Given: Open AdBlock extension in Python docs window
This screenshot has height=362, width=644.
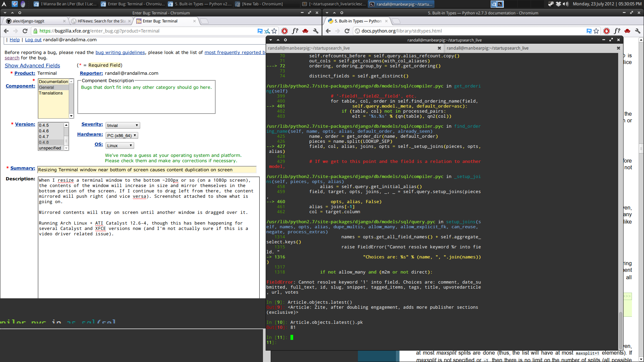Looking at the screenshot, I should (606, 31).
